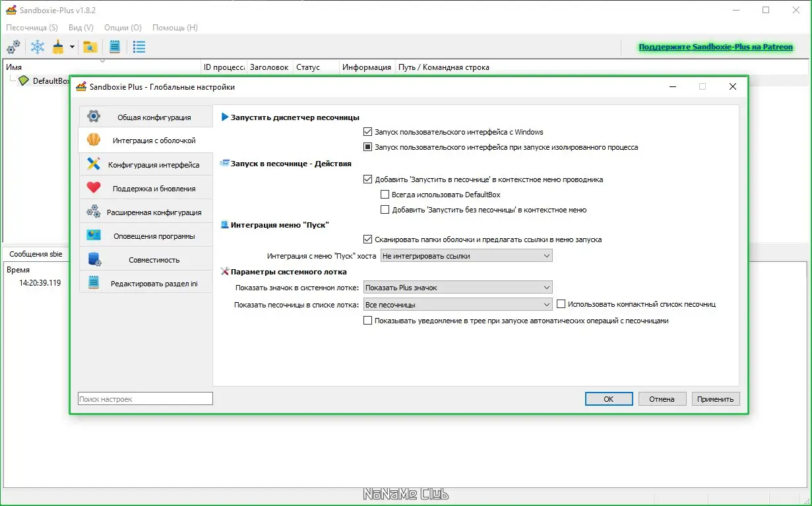The image size is (812, 506).
Task: Click the OK button
Action: 609,399
